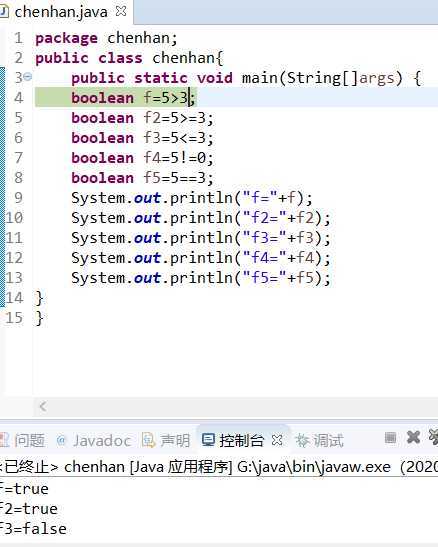Click the horizontal scrollbar left arrow
Viewport: 438px width, 547px height.
pyautogui.click(x=43, y=406)
